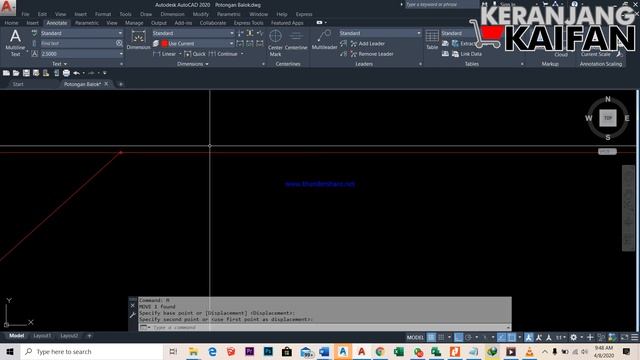Switch to the Layout1 tab
This screenshot has width=640, height=360.
click(42, 336)
